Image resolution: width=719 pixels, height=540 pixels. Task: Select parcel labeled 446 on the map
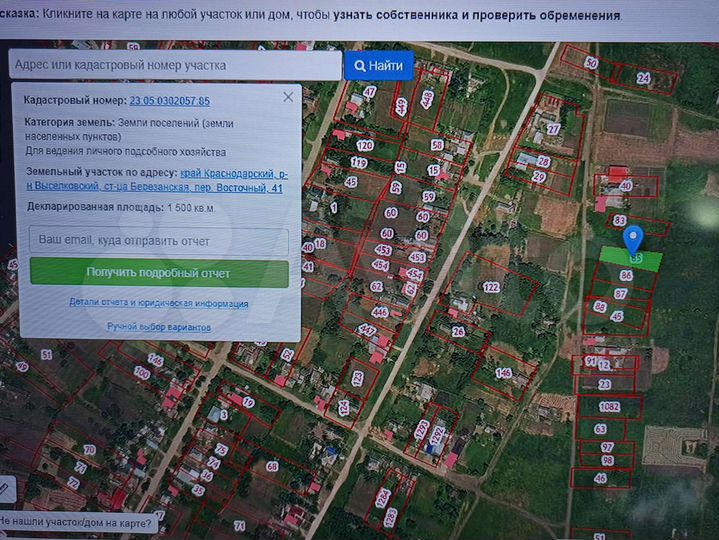coord(380,312)
